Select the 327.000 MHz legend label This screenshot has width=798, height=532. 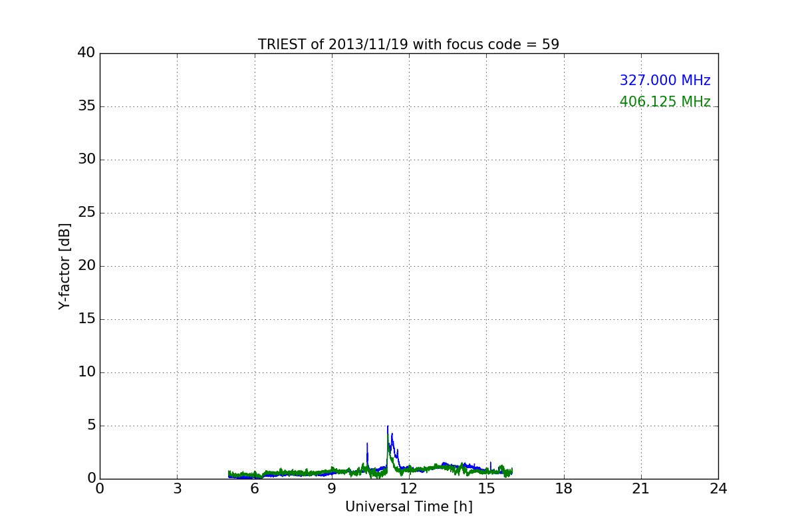(665, 80)
